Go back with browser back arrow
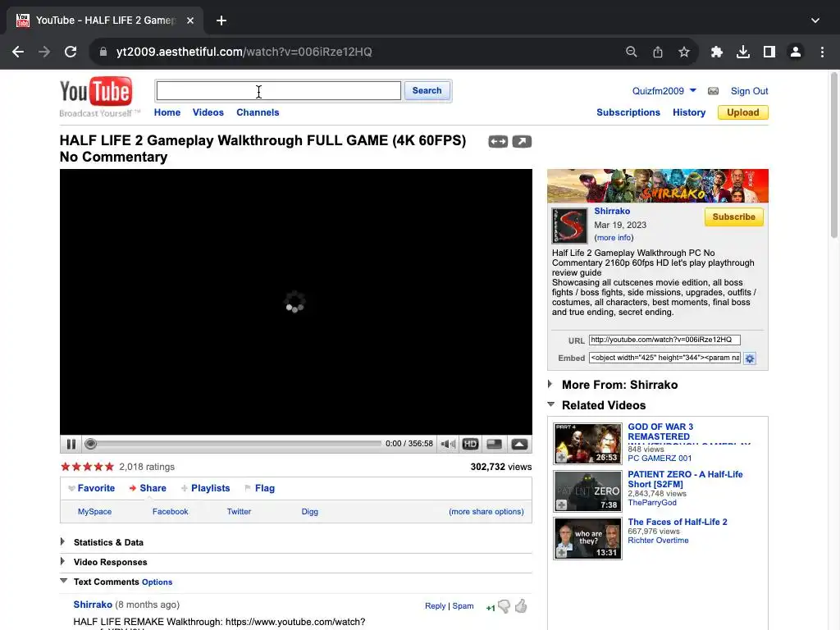The height and width of the screenshot is (630, 840). pos(18,52)
